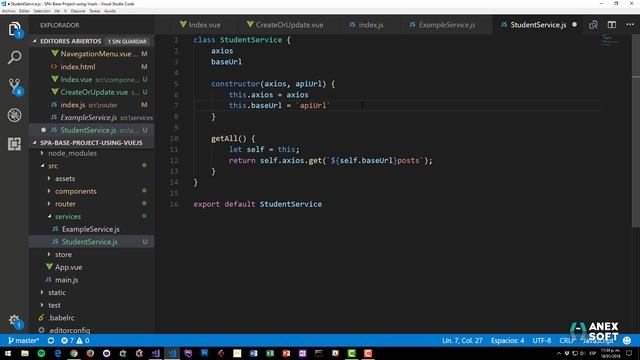Image resolution: width=640 pixels, height=360 pixels.
Task: Select the StudentService.js tab
Action: pos(533,25)
